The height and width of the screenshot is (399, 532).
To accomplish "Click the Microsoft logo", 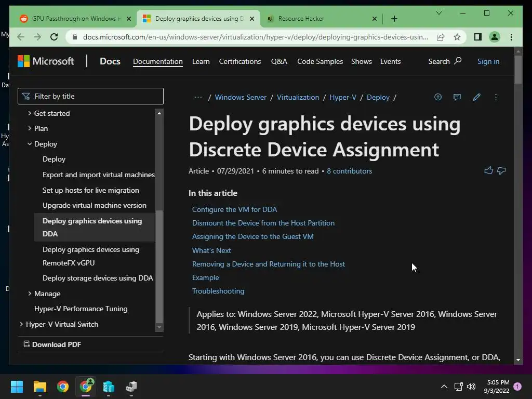I will 46,61.
